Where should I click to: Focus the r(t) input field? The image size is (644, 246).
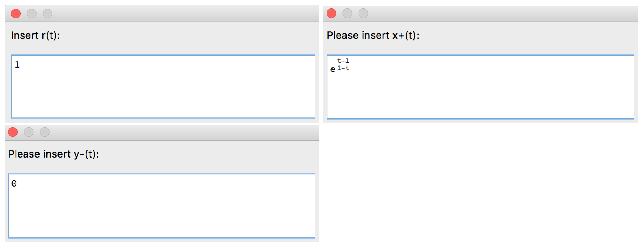tap(163, 87)
